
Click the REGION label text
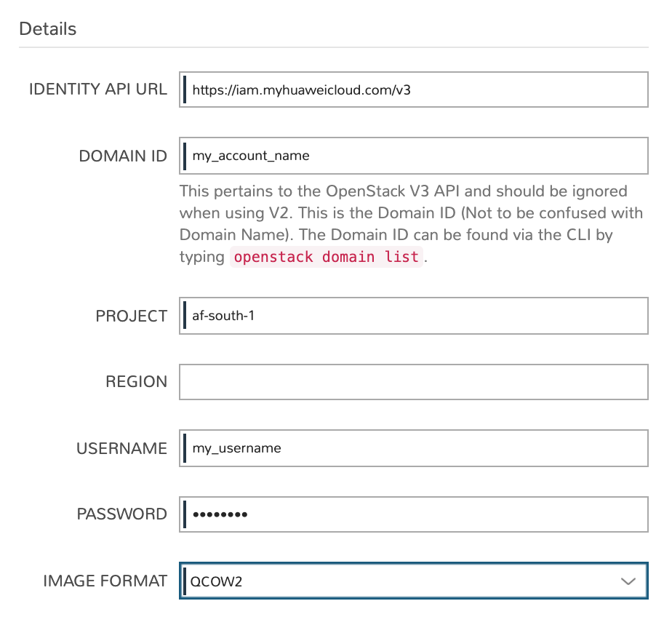coord(136,382)
